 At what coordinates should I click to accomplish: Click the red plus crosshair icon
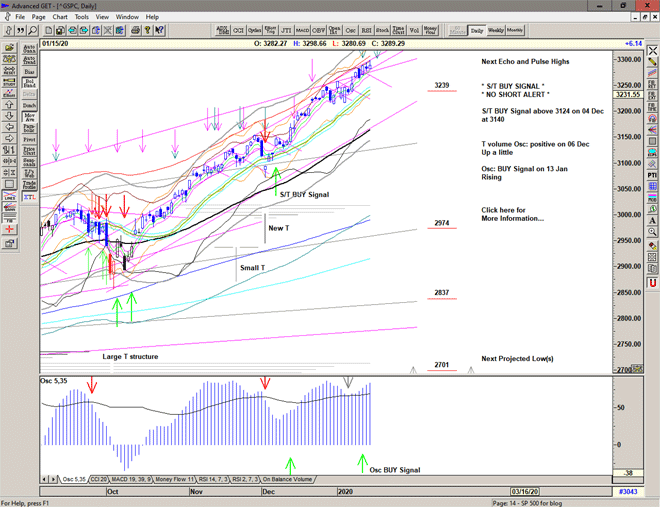pos(9,229)
